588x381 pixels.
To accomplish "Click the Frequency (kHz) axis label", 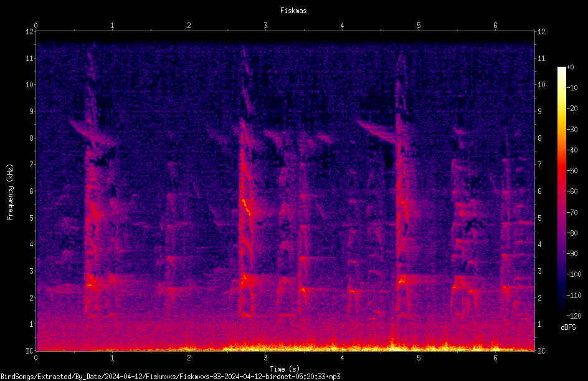I will (10, 191).
